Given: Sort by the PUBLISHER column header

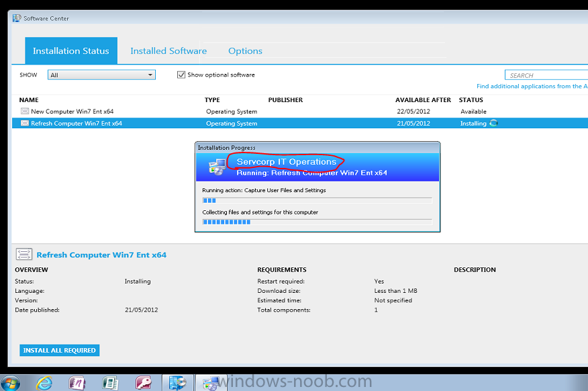Looking at the screenshot, I should (x=285, y=100).
